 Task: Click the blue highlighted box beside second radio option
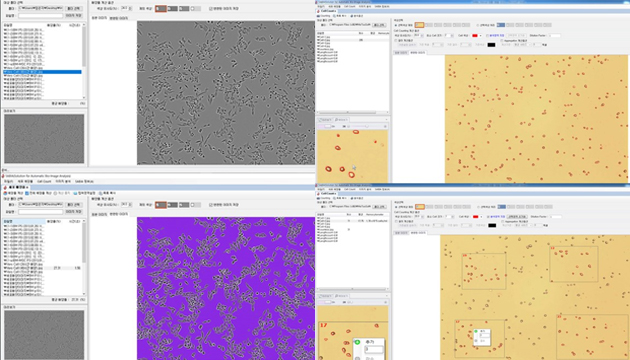(x=501, y=25)
